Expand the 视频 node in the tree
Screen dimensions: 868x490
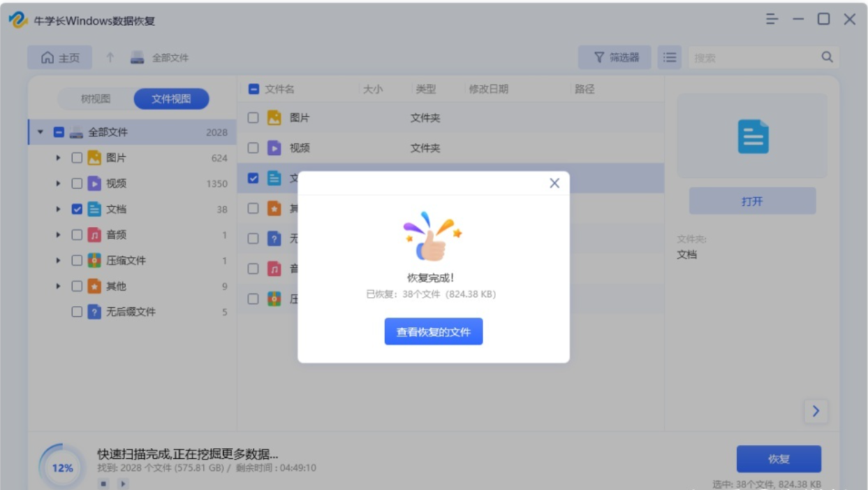58,184
